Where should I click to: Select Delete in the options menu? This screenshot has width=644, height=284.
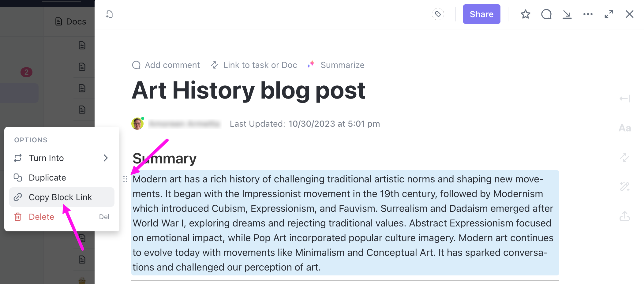coord(41,217)
